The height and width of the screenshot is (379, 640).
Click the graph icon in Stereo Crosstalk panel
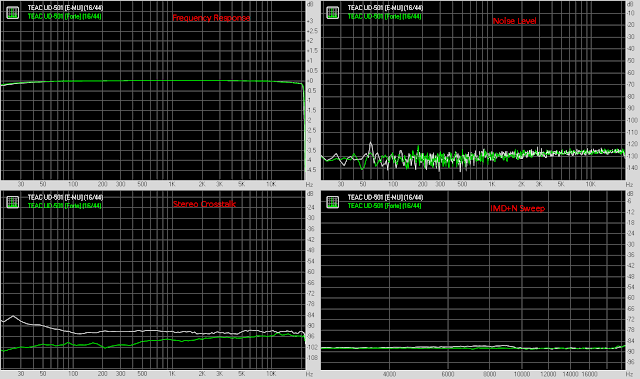pos(13,202)
